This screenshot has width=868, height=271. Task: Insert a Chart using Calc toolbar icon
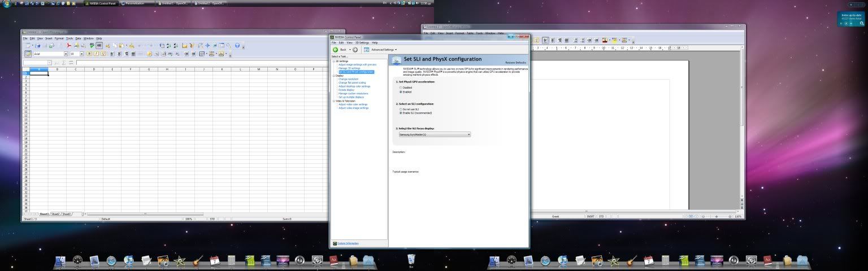pyautogui.click(x=184, y=46)
